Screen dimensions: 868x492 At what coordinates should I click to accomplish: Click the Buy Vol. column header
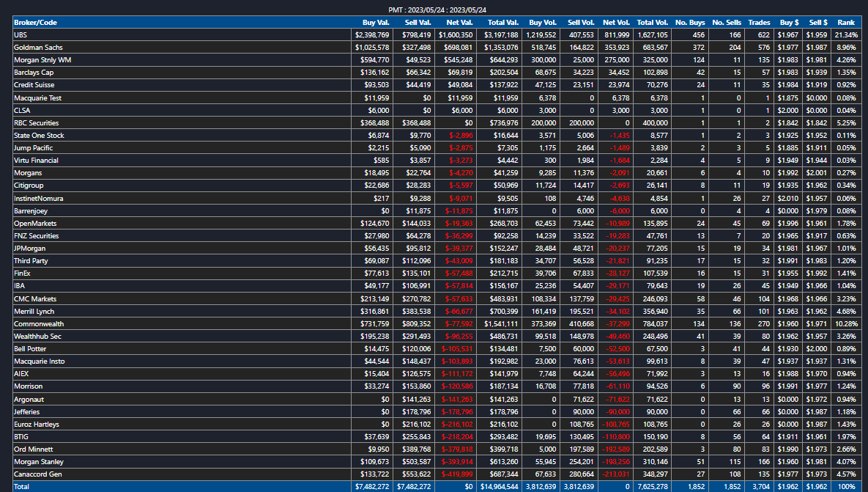(x=543, y=23)
